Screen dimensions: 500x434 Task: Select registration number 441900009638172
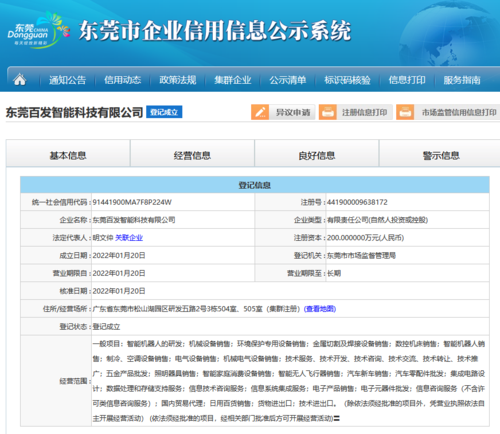[357, 202]
